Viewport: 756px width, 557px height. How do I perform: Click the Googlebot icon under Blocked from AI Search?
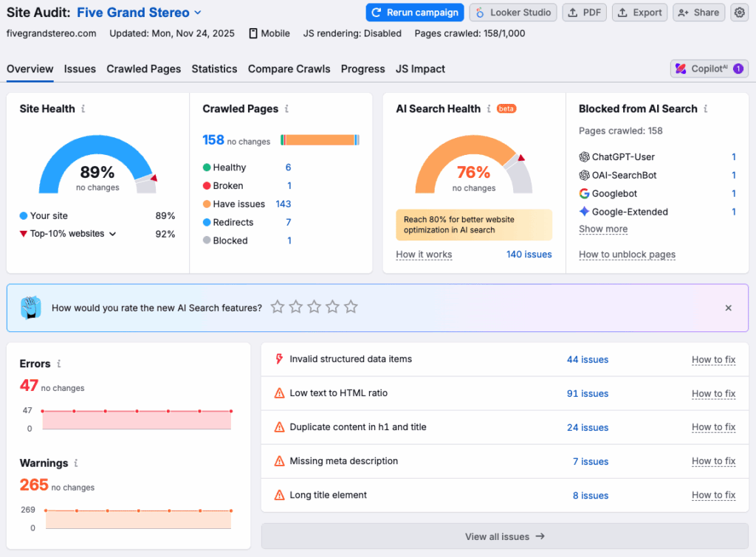[584, 193]
